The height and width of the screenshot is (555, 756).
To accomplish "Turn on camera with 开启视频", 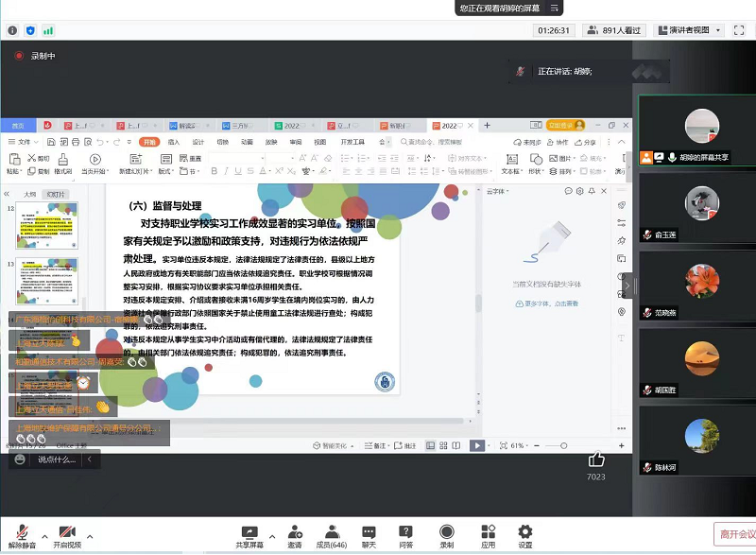I will coord(67,535).
